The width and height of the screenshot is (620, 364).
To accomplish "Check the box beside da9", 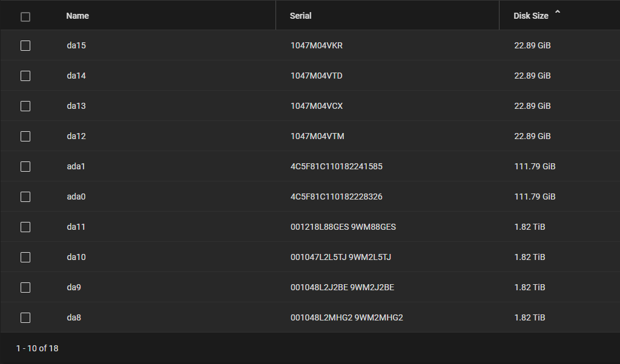I will click(x=25, y=287).
